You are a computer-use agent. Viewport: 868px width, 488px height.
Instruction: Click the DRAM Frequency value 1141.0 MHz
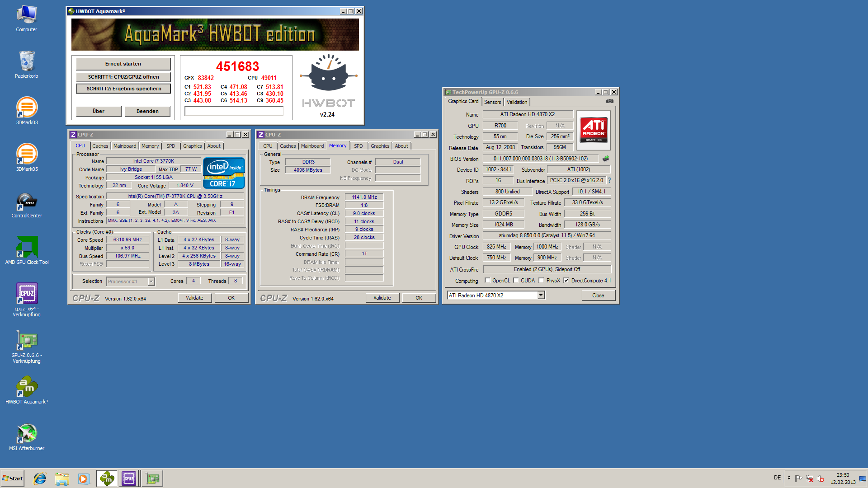pyautogui.click(x=364, y=197)
